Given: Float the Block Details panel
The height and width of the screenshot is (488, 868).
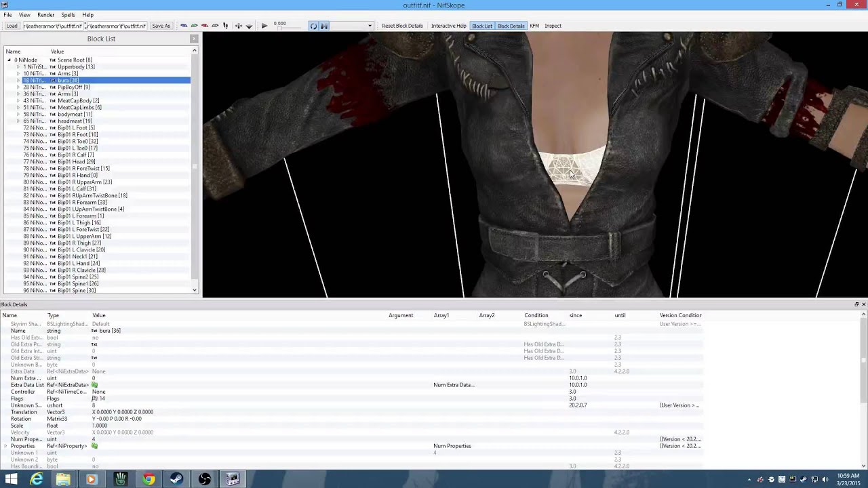Looking at the screenshot, I should coord(856,304).
